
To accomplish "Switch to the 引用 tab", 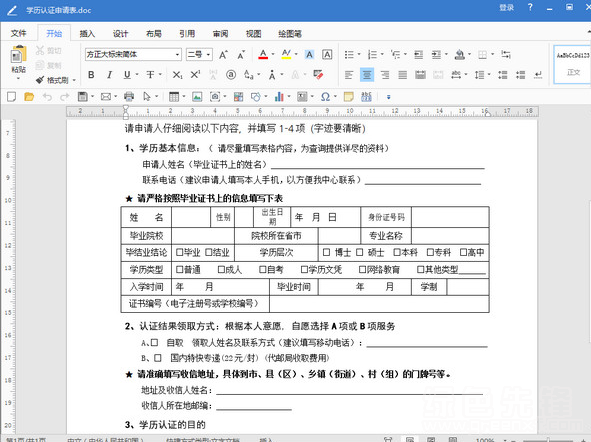I will click(x=187, y=34).
